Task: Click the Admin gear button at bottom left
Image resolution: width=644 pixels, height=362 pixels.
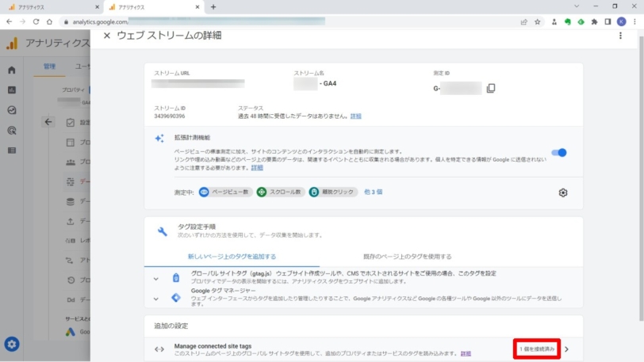Action: coord(11,344)
